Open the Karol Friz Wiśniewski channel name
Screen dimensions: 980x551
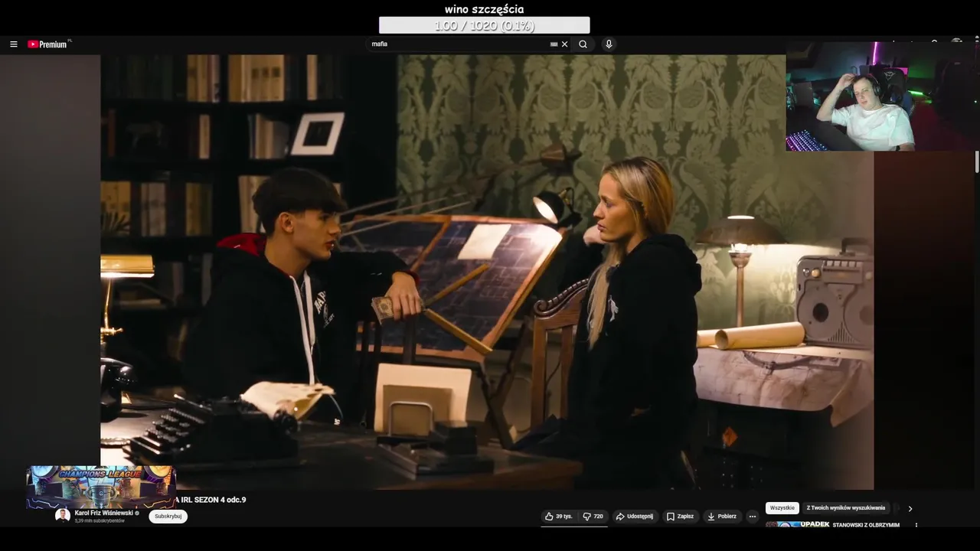pyautogui.click(x=104, y=513)
